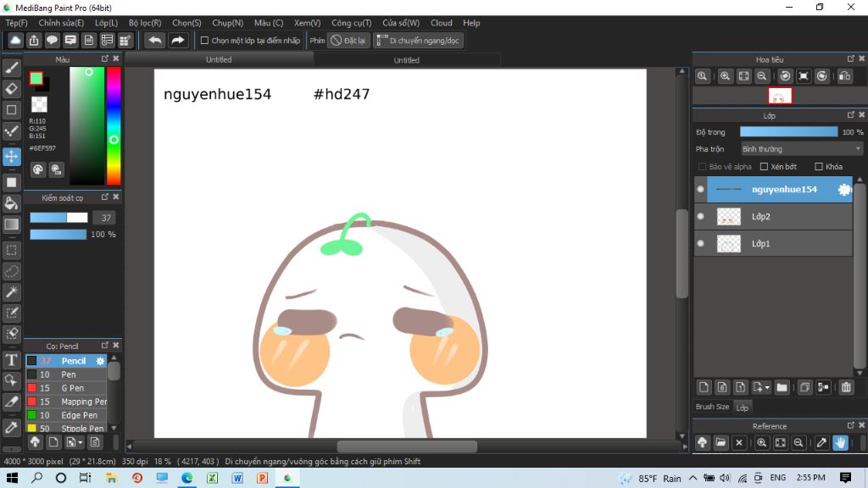
Task: Switch to the Brush Size tab
Action: pyautogui.click(x=712, y=407)
